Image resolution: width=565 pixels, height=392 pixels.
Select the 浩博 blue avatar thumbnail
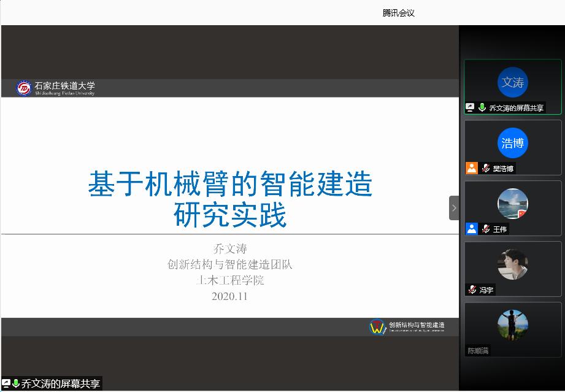[512, 143]
